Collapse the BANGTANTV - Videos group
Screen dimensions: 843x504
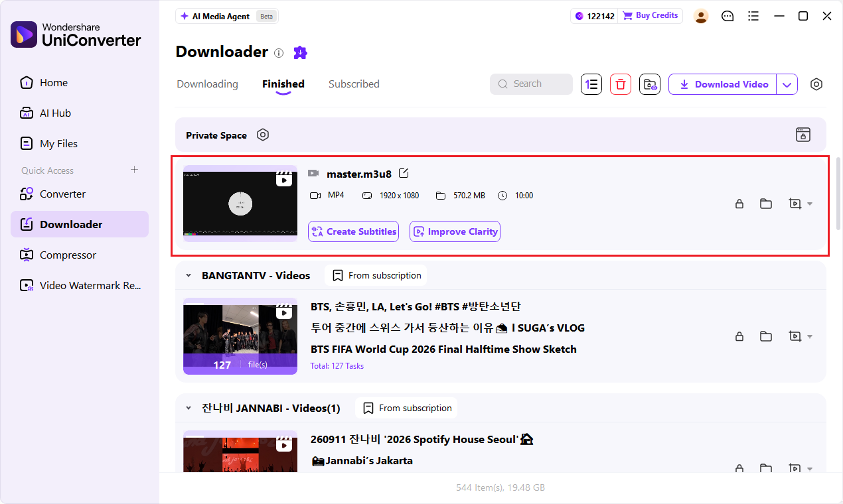(x=189, y=275)
